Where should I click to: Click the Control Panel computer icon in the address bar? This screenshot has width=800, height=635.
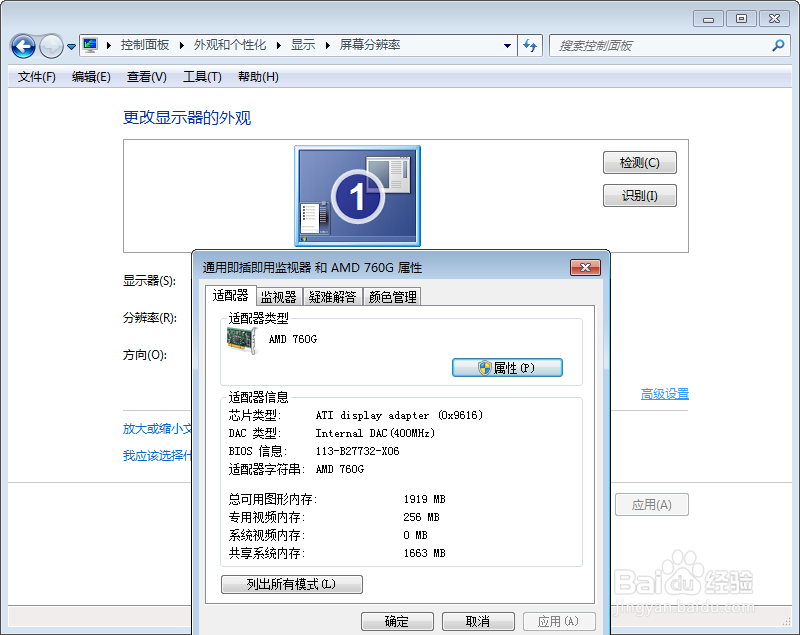[90, 45]
